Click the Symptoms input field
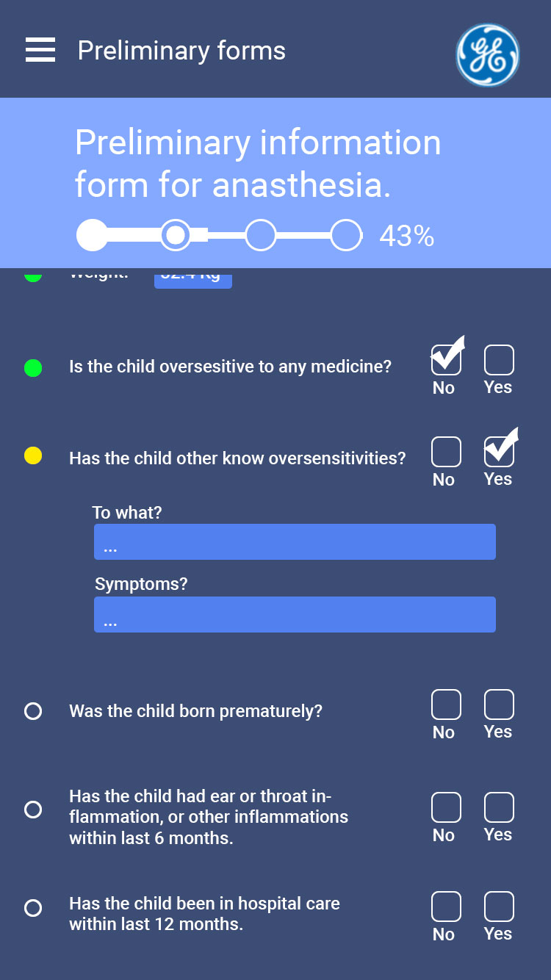This screenshot has height=980, width=551. tap(295, 615)
